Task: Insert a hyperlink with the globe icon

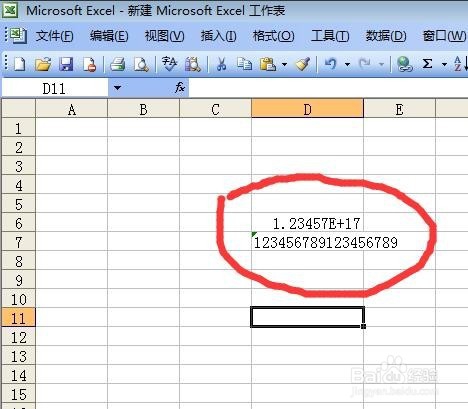Action: [x=404, y=64]
